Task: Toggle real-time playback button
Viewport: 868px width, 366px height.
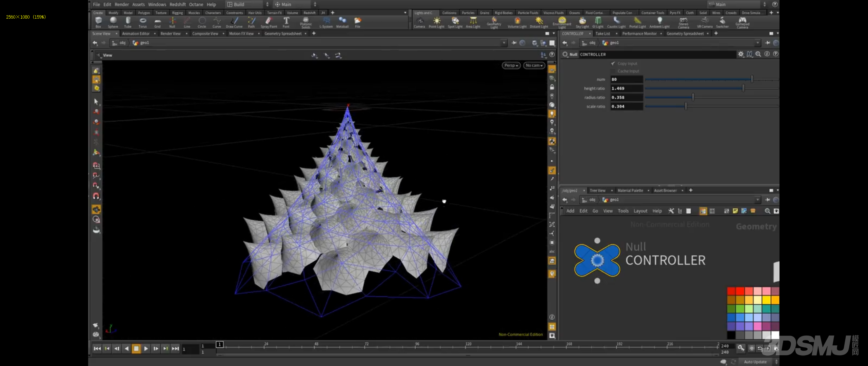Action: [752, 348]
